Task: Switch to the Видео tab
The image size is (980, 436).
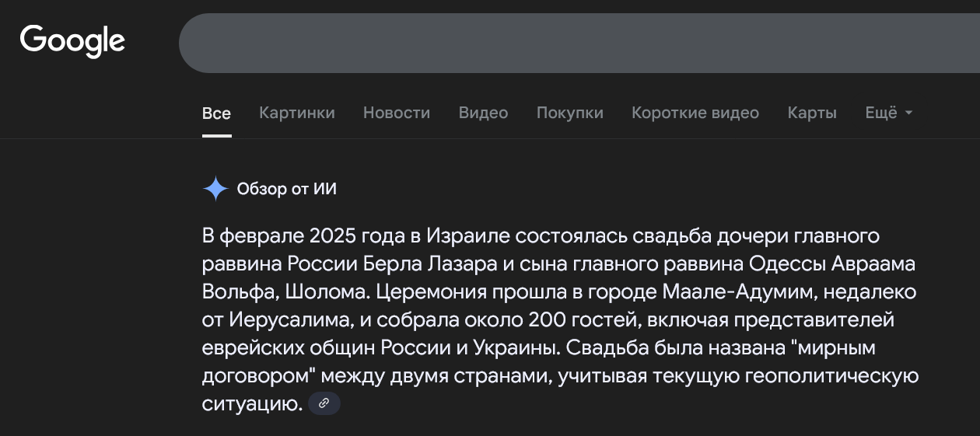Action: coord(483,113)
